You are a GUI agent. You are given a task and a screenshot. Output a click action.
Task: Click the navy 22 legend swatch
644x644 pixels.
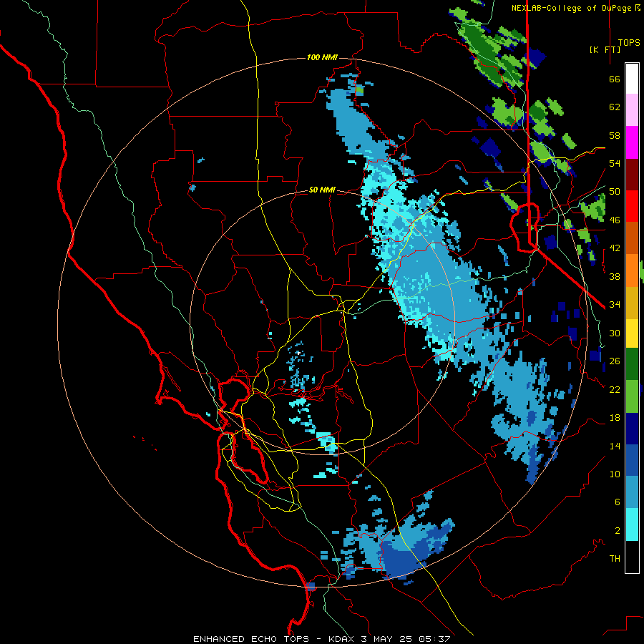(632, 429)
